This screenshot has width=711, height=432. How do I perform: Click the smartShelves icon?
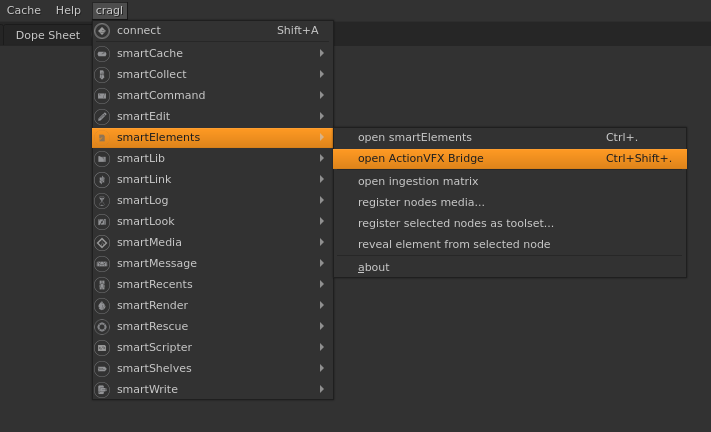click(x=102, y=369)
